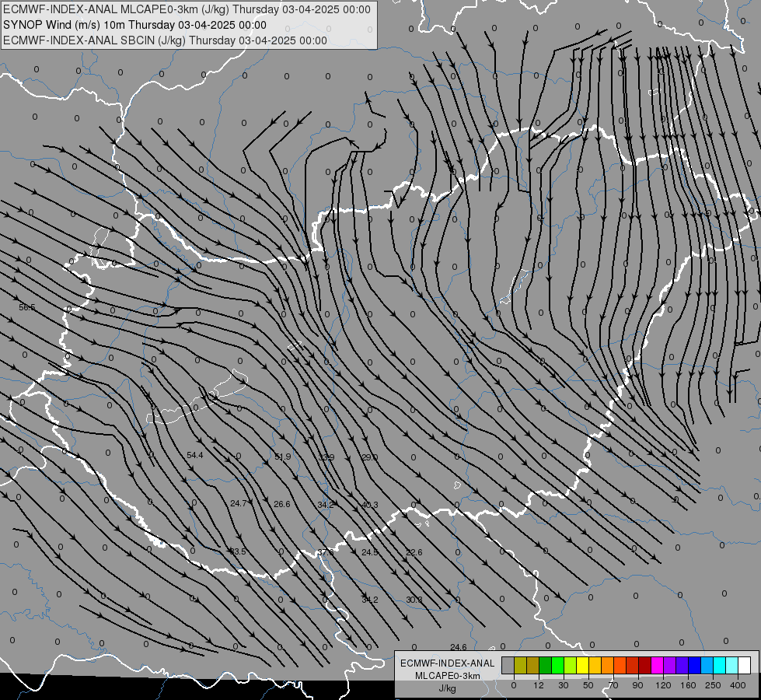The width and height of the screenshot is (761, 700).
Task: Click the map value 26.6
Action: pyautogui.click(x=282, y=504)
